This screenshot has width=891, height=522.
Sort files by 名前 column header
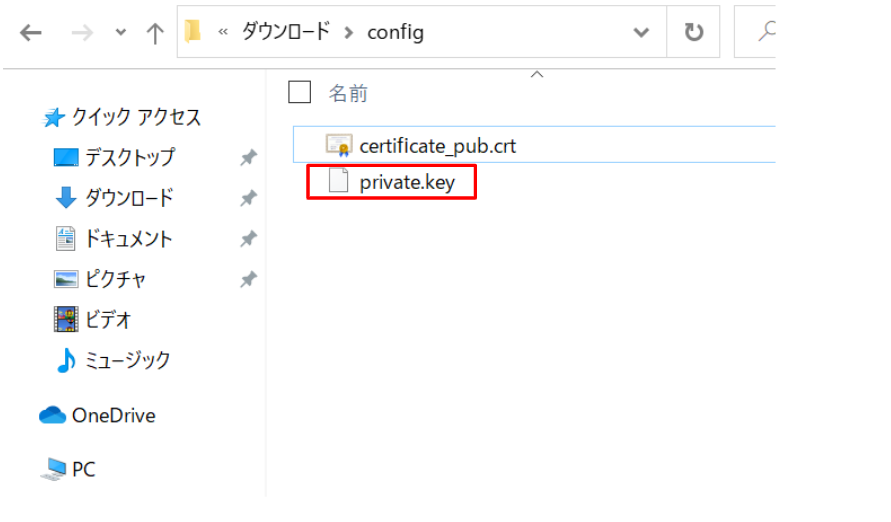point(348,93)
